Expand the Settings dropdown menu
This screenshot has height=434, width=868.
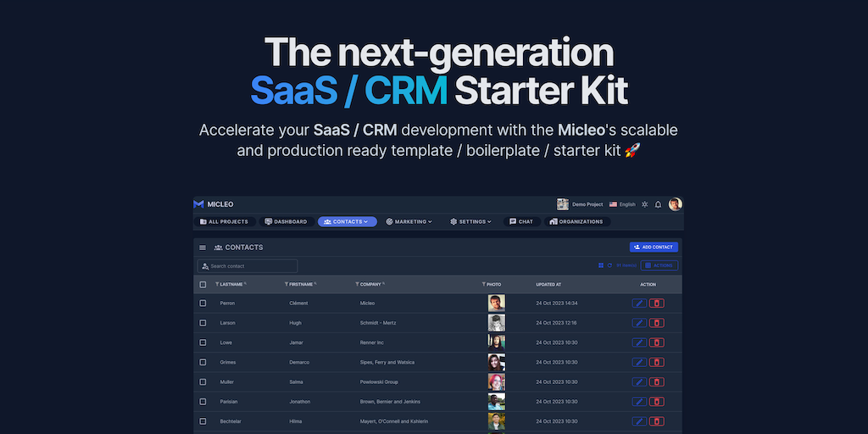tap(471, 222)
